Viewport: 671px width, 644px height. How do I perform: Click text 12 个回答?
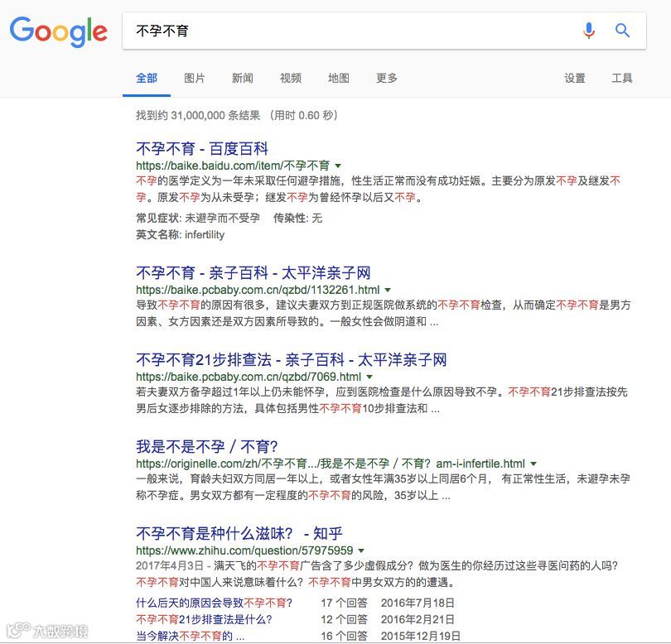click(345, 620)
